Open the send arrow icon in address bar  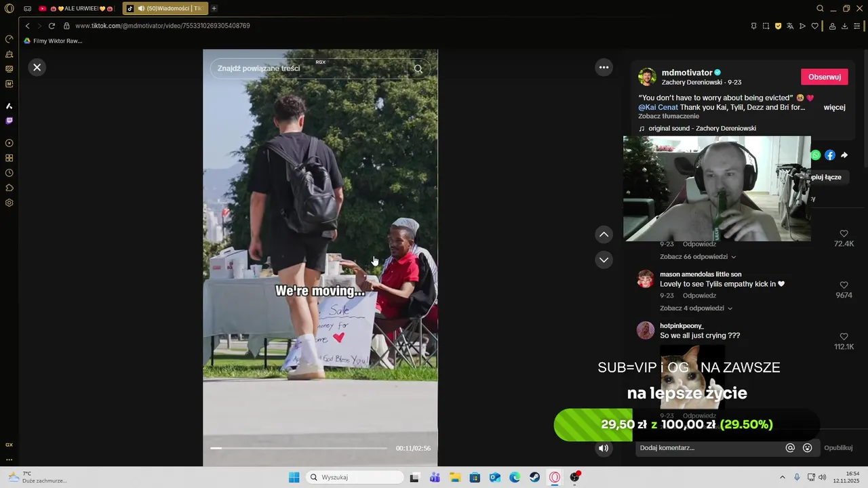pyautogui.click(x=802, y=26)
